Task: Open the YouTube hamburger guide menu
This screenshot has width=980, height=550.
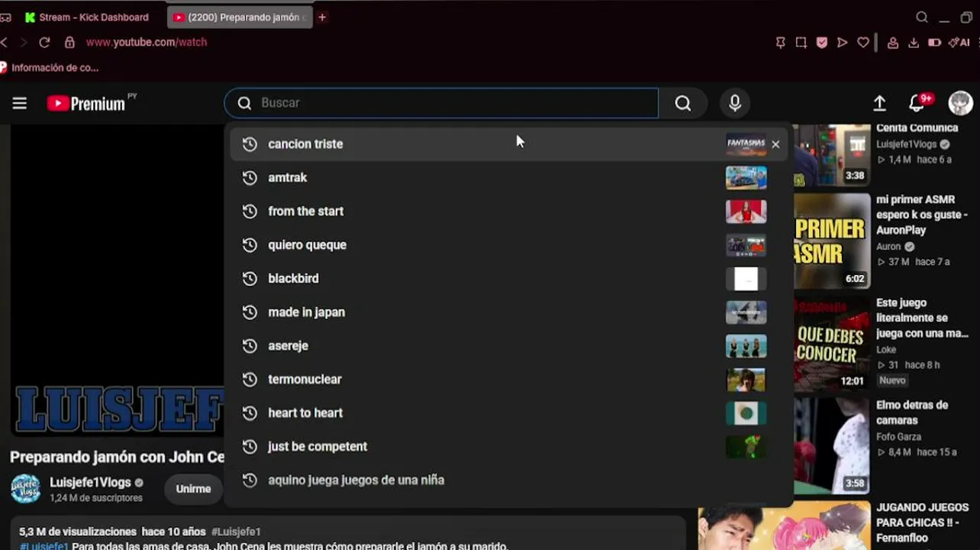Action: (20, 103)
